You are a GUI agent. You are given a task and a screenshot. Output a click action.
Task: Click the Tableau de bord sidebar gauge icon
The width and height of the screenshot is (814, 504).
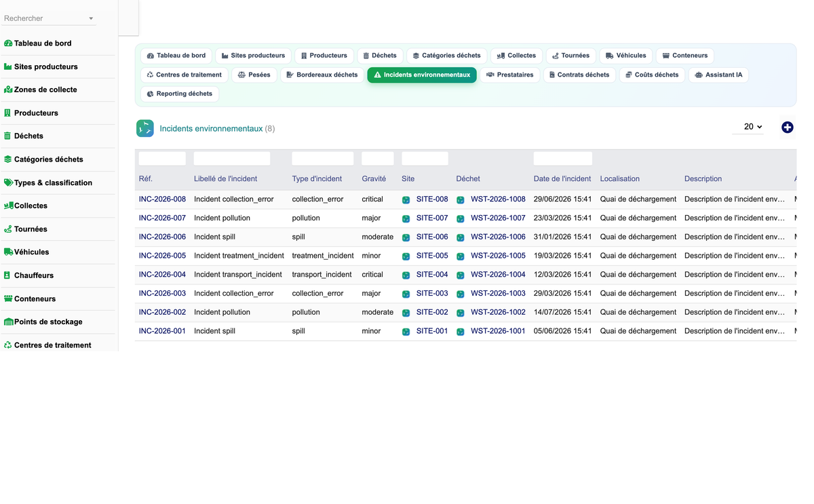click(x=8, y=43)
